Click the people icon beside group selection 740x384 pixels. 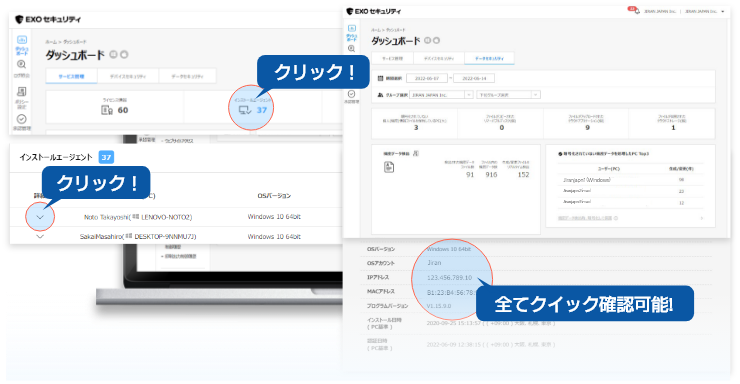(x=380, y=95)
